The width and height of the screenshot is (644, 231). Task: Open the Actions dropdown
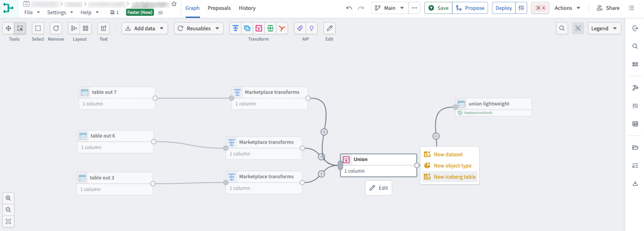pyautogui.click(x=567, y=8)
